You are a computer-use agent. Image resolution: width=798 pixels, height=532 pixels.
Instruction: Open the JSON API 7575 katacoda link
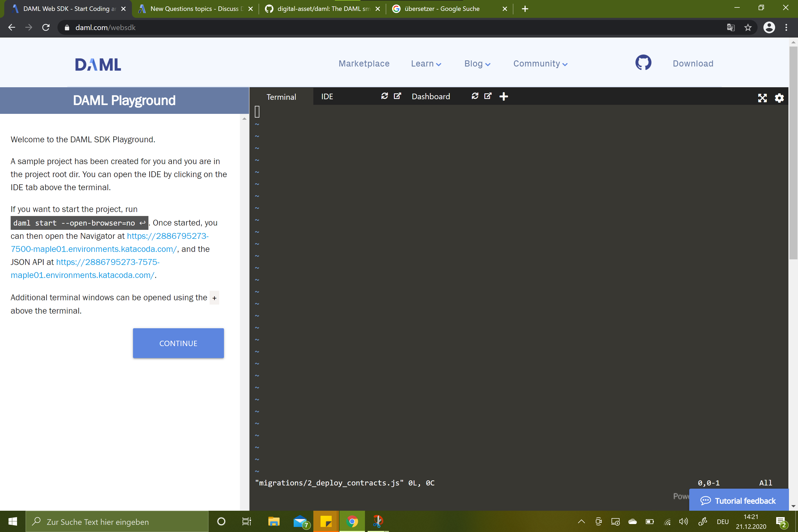point(85,268)
